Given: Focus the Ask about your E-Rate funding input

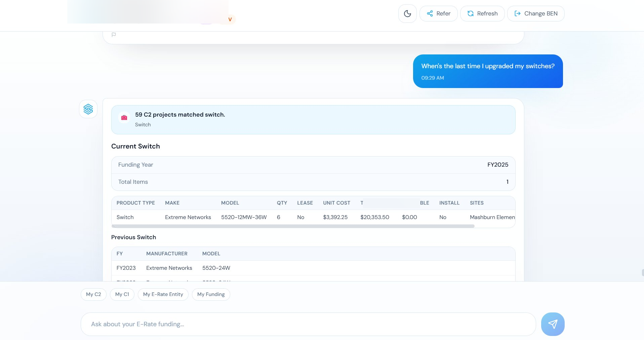Looking at the screenshot, I should [308, 324].
